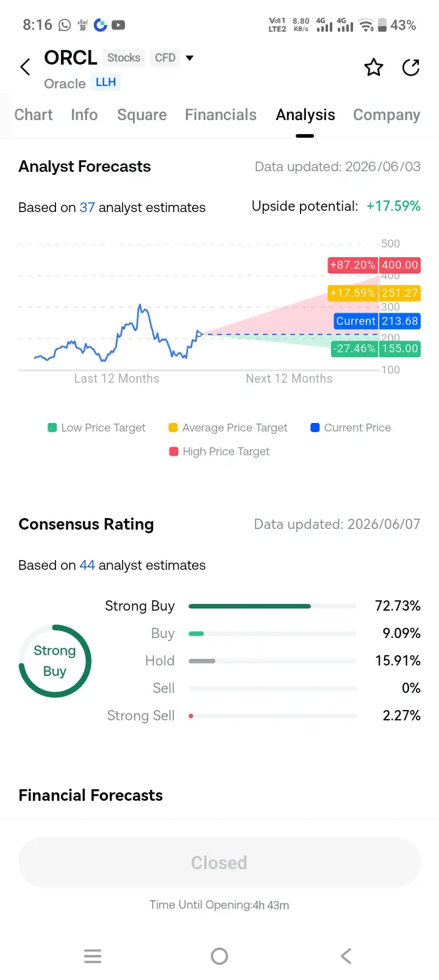Tap Android back navigation arrow
Screen dimensions: 439x980
(x=346, y=956)
